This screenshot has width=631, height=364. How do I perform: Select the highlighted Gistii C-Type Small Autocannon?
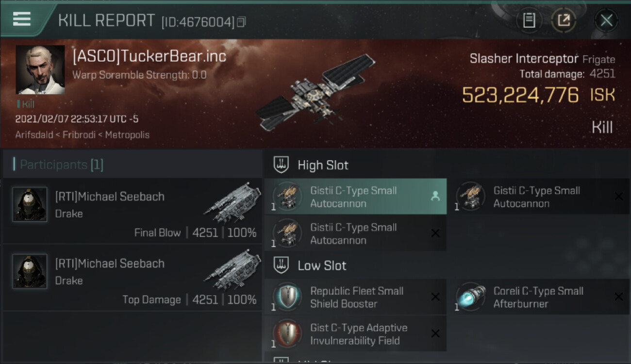pos(355,197)
